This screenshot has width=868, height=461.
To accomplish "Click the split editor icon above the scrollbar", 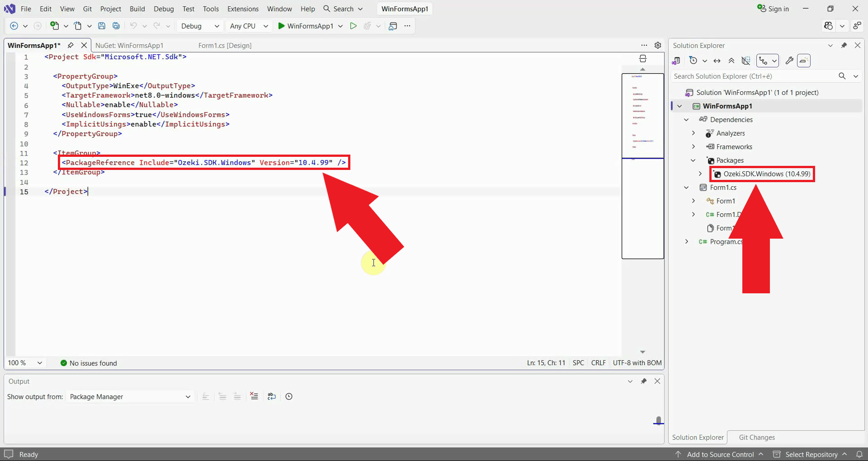I will coord(643,59).
